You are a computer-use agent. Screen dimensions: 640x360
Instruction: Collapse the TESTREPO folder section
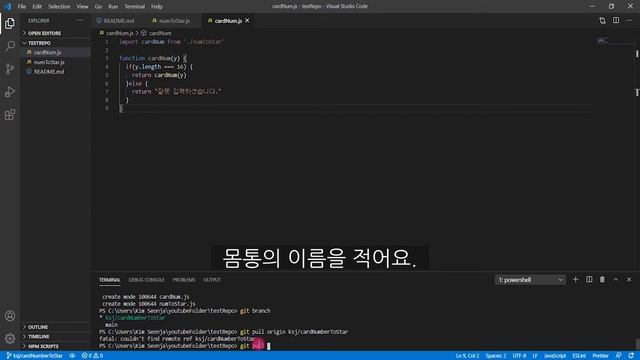pyautogui.click(x=39, y=43)
